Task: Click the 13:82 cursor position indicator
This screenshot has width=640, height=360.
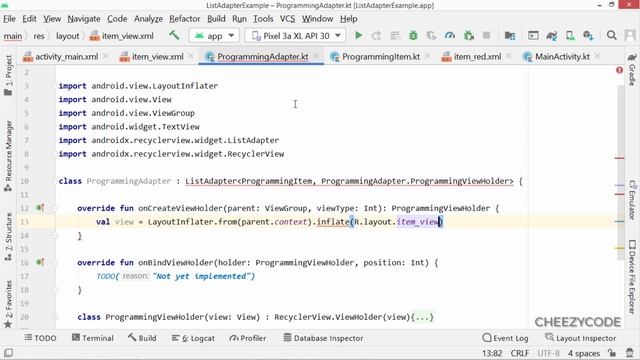Action: [x=492, y=353]
